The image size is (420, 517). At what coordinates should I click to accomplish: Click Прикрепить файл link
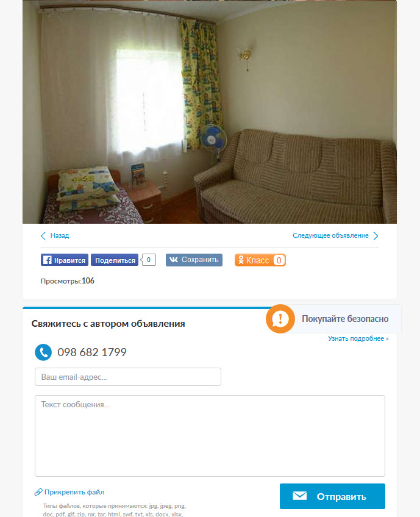point(74,492)
